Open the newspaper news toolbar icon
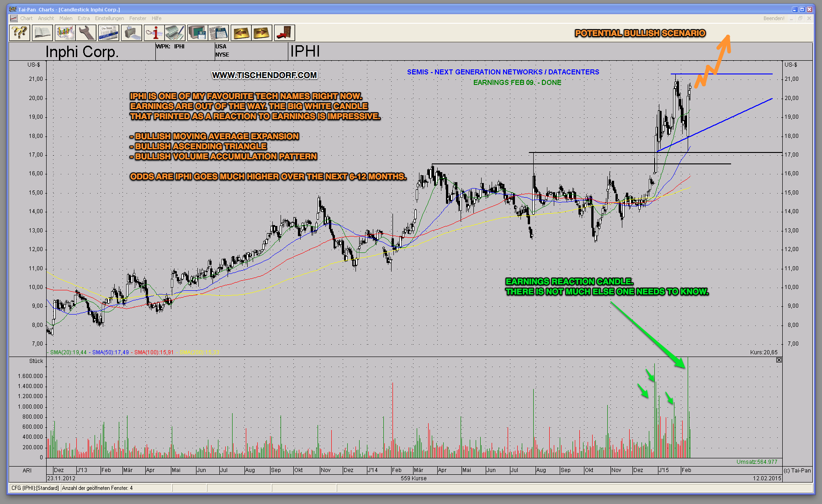This screenshot has width=822, height=504. click(108, 33)
